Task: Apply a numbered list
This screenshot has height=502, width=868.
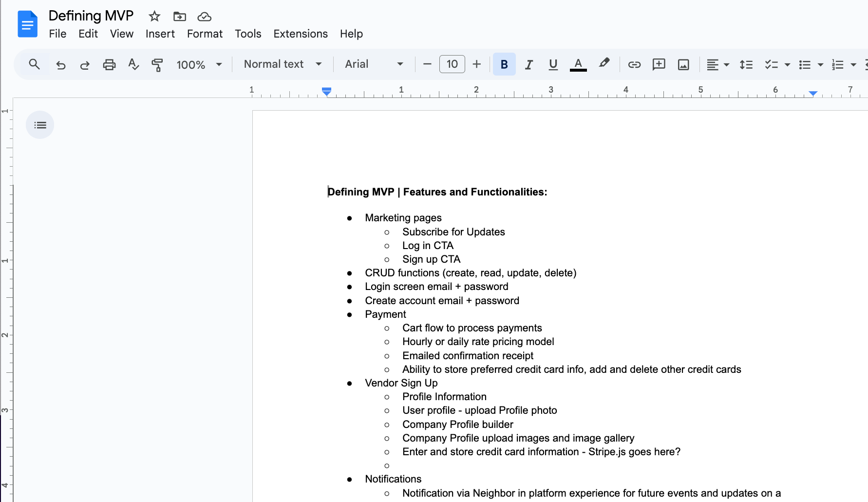Action: [837, 64]
